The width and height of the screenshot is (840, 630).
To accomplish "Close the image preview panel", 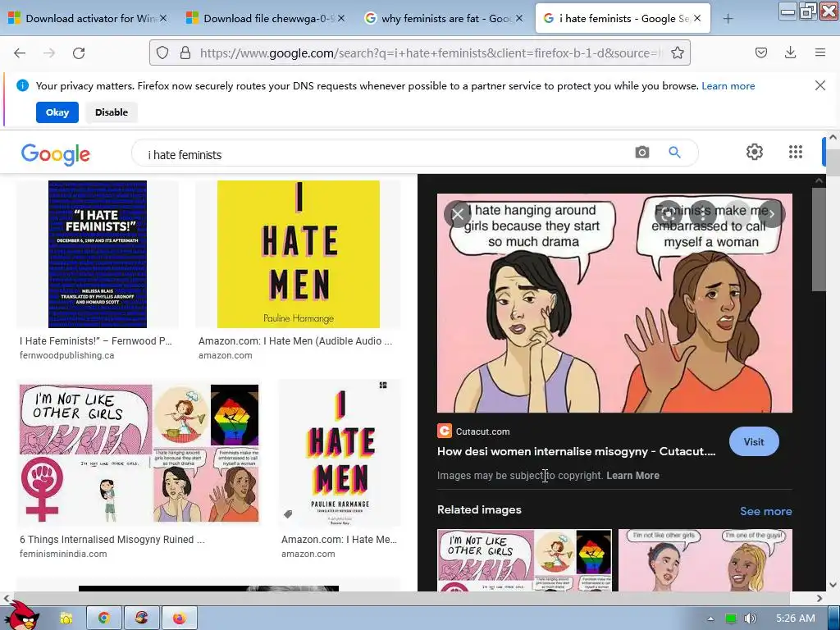I will [458, 215].
